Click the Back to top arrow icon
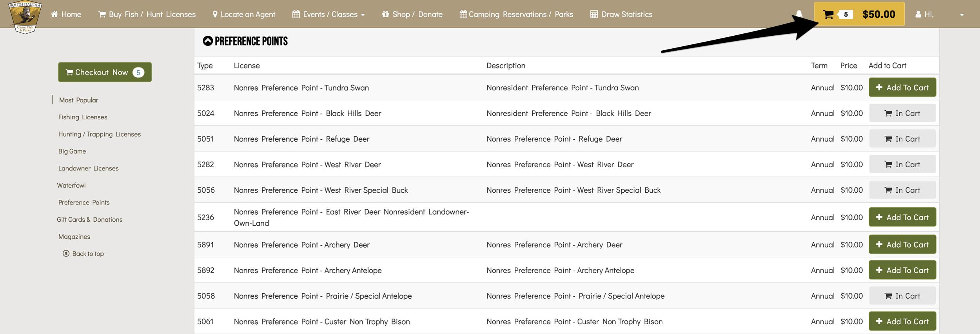The width and height of the screenshot is (980, 334). [66, 254]
